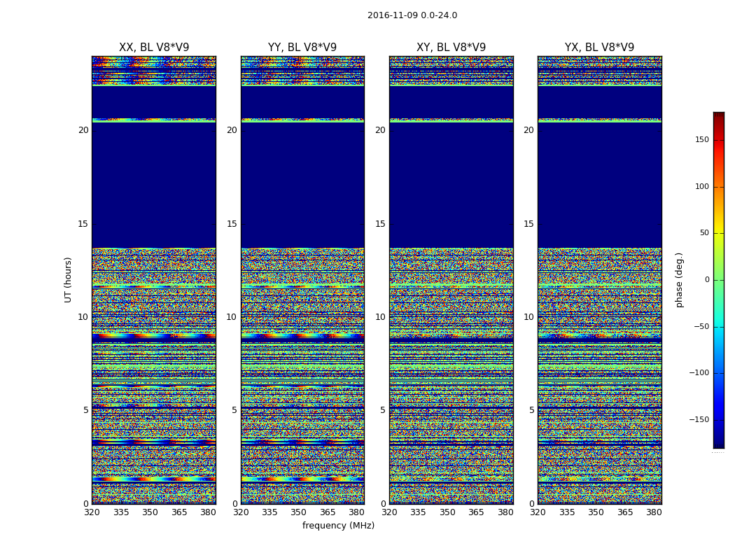This screenshot has height=560, width=735.
Task: Select the 0 tick label on the colorbar
Action: point(706,280)
